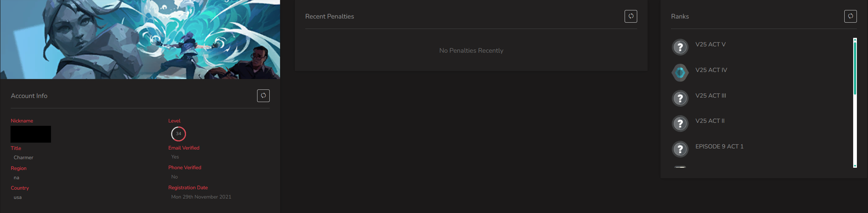Viewport: 868px width, 213px height.
Task: Click the blacked-out nickname field
Action: tap(31, 134)
